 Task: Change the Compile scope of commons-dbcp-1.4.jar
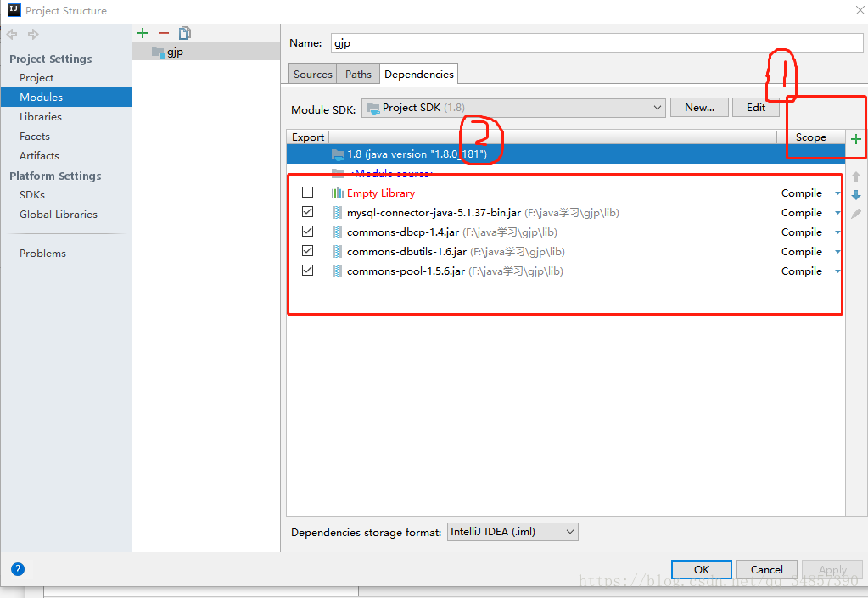point(810,232)
